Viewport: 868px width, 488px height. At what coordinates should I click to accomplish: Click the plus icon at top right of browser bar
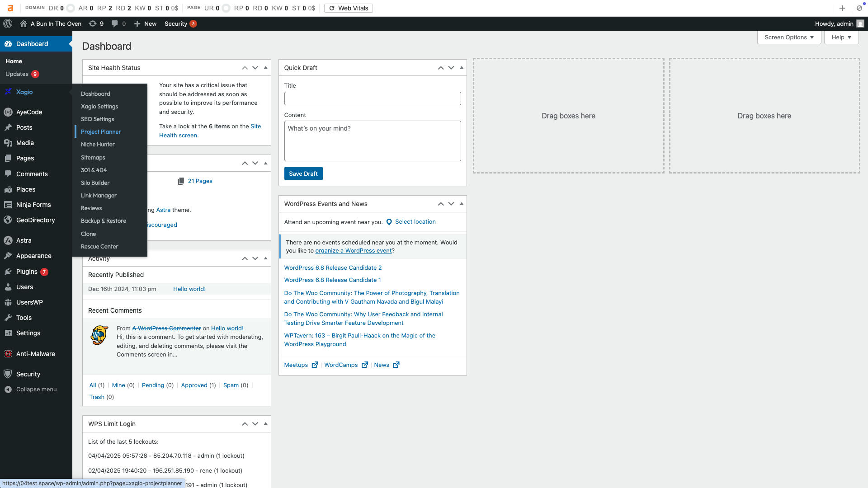coord(842,8)
